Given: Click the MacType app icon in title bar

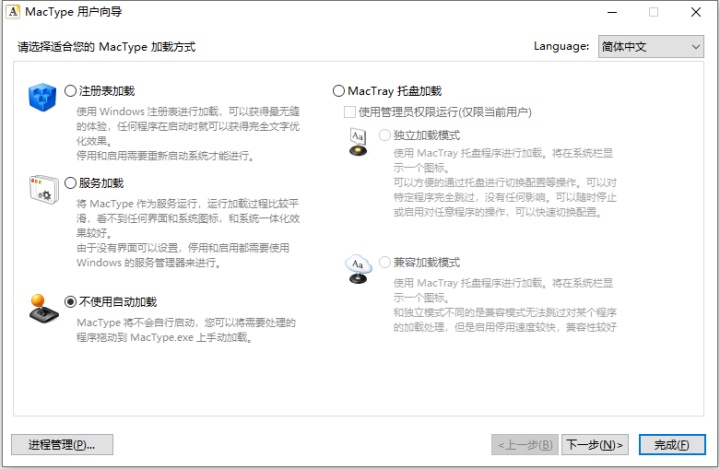Looking at the screenshot, I should tap(13, 11).
